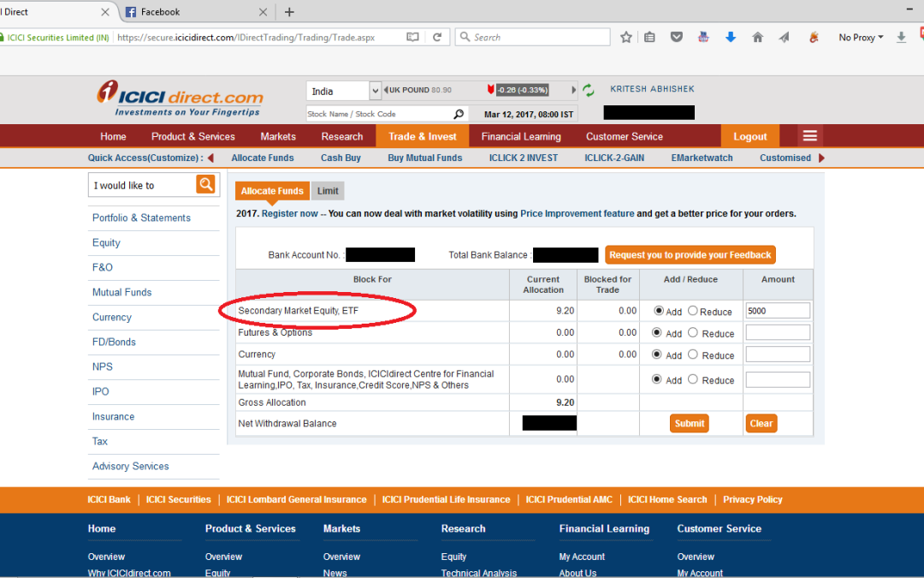
Task: Open Privacy Policy footer link
Action: [753, 499]
